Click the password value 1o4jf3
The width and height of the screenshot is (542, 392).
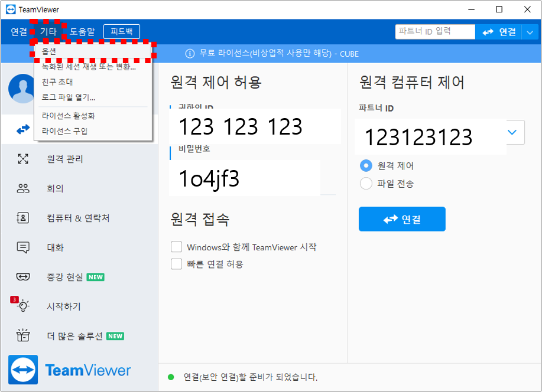pos(209,179)
